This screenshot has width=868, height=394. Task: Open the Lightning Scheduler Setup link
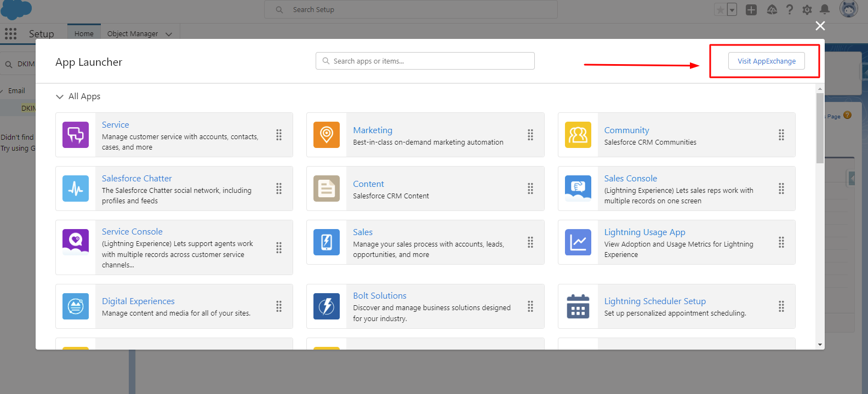tap(655, 301)
